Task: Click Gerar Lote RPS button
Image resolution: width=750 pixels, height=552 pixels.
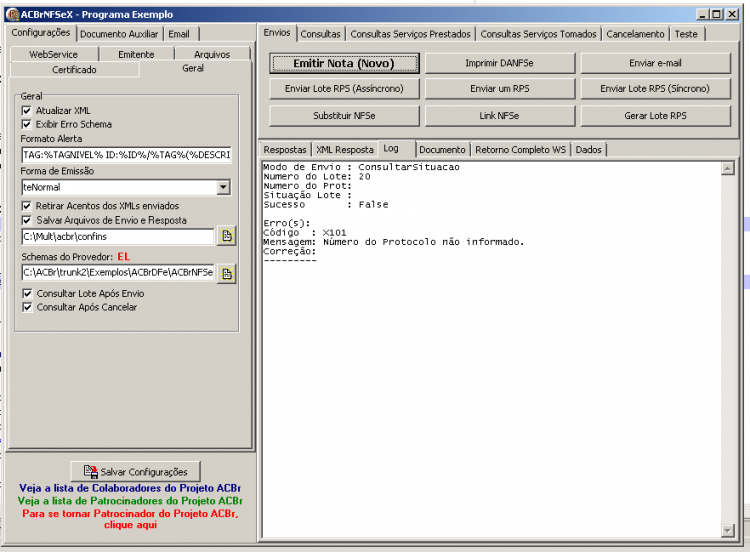Action: tap(655, 116)
